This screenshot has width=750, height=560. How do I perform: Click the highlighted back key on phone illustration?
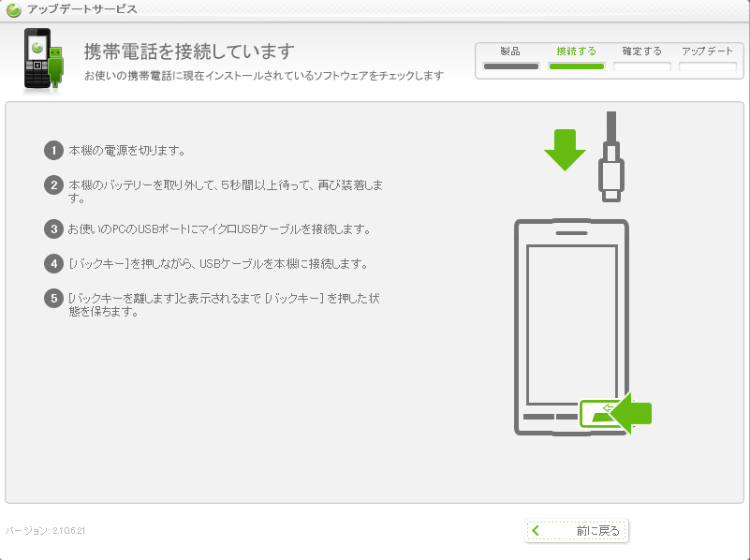pyautogui.click(x=601, y=414)
